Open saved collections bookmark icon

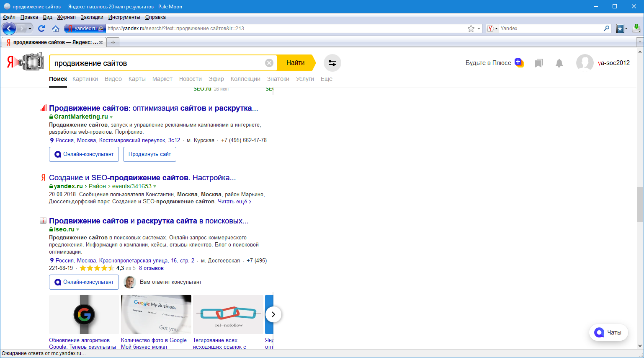[x=539, y=63]
